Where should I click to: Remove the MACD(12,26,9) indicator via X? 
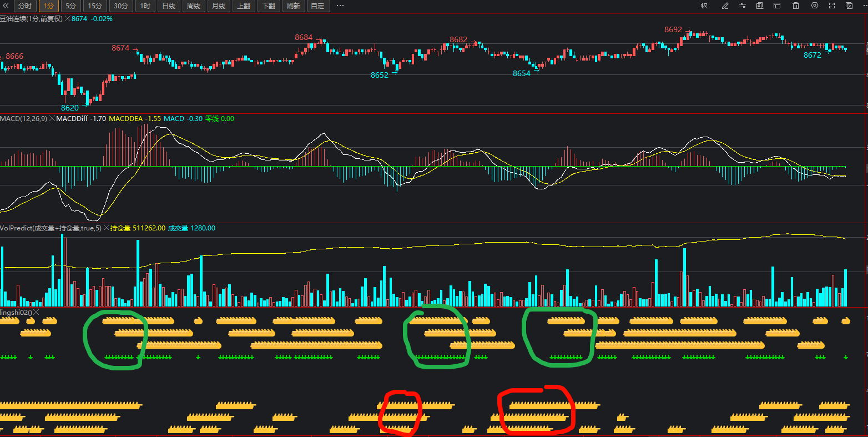(x=52, y=119)
